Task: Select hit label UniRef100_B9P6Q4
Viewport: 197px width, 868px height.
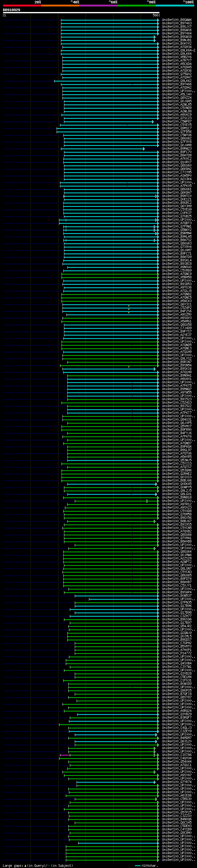Action: pos(177,446)
